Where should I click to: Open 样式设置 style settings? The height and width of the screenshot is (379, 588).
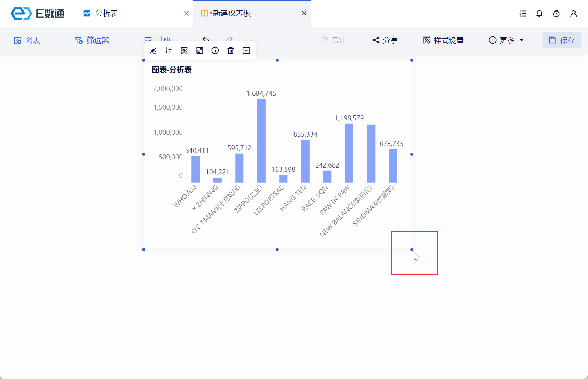(x=443, y=40)
